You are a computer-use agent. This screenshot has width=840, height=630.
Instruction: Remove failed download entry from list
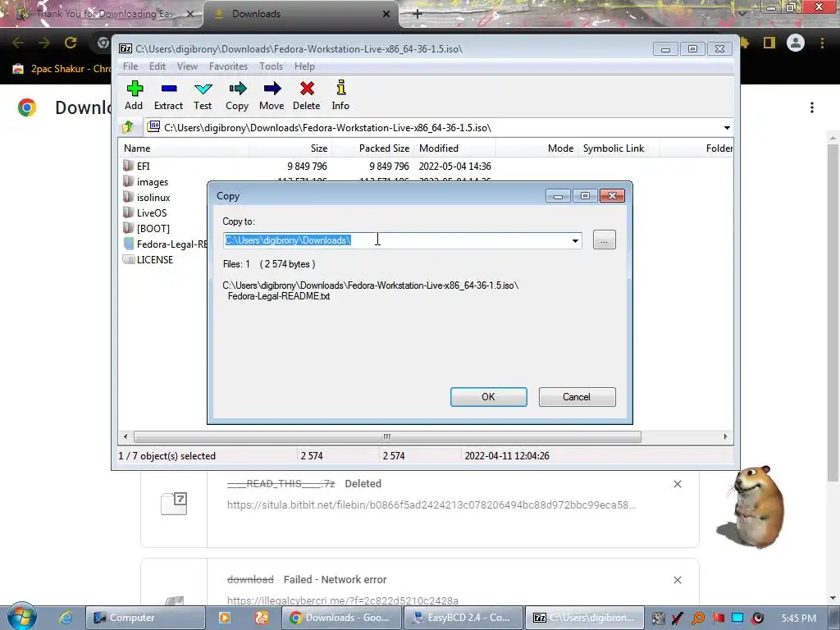point(678,580)
